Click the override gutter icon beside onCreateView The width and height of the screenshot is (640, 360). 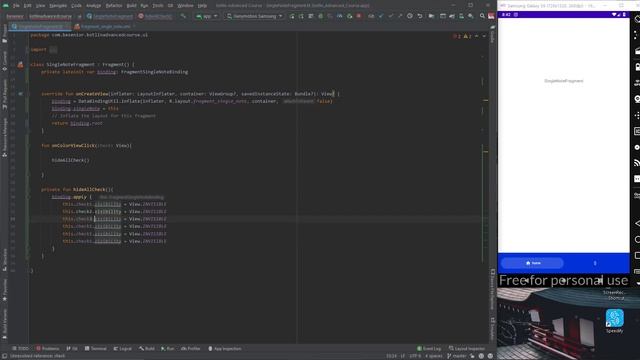(x=20, y=94)
